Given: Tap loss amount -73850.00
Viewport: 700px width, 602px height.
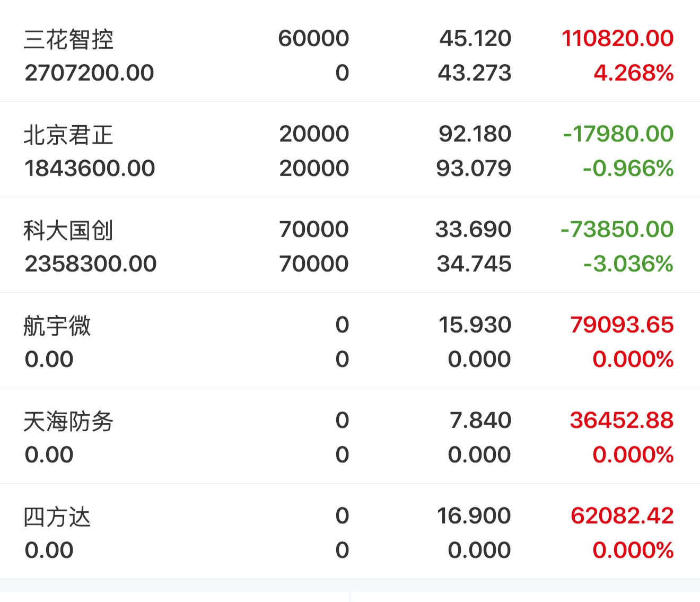Looking at the screenshot, I should [617, 229].
